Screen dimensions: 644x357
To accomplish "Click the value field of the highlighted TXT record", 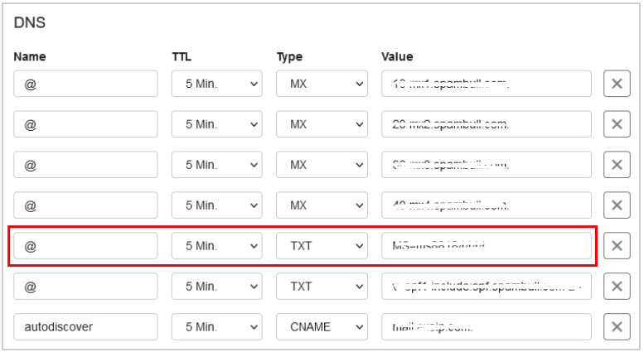I will (x=487, y=246).
